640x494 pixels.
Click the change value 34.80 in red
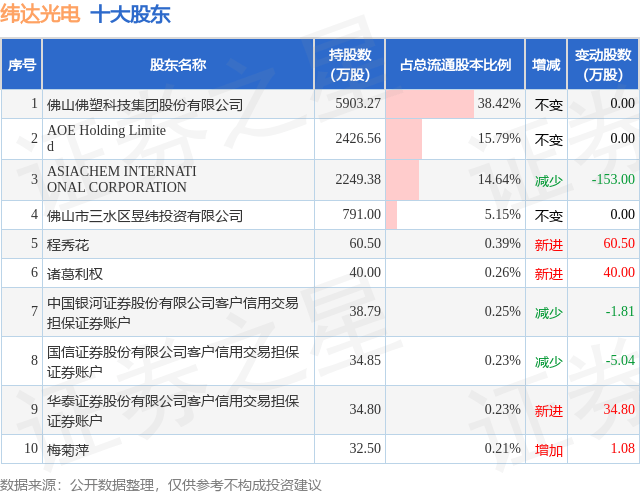pyautogui.click(x=619, y=409)
